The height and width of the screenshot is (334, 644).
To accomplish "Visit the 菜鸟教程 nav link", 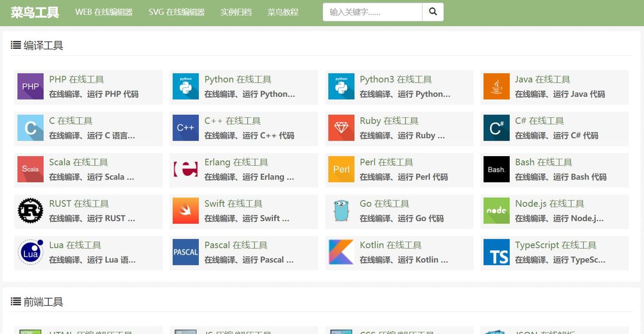I will click(283, 12).
